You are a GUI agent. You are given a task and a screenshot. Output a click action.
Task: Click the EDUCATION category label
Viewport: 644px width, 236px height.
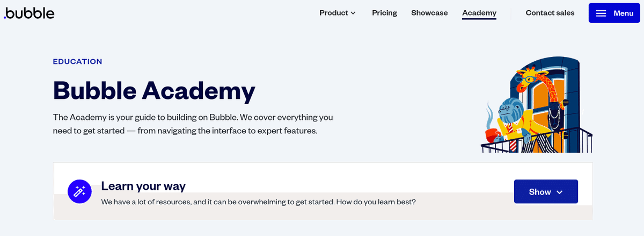click(x=77, y=62)
